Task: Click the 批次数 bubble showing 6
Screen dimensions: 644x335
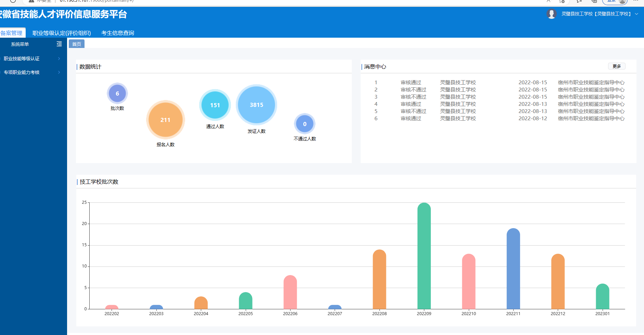Action: tap(117, 93)
